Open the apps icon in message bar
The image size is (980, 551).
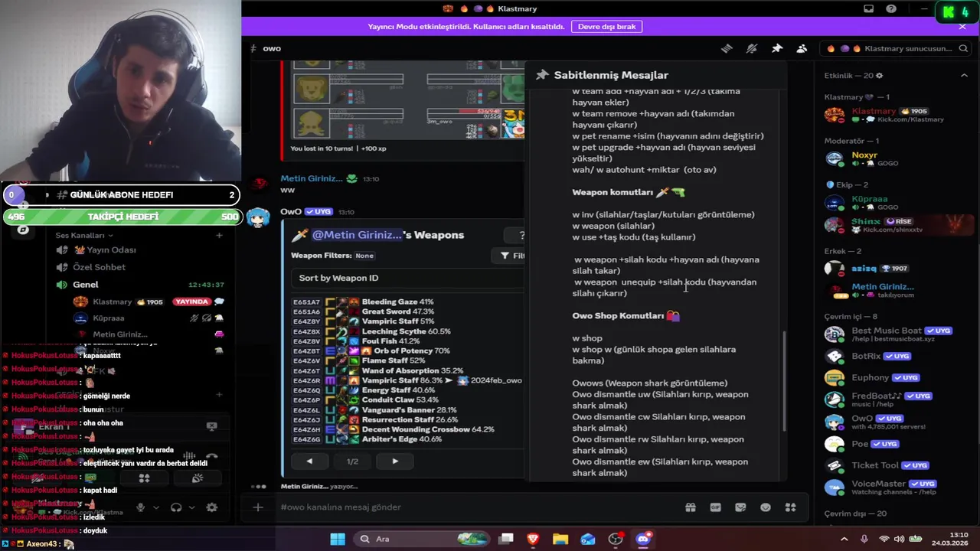[x=791, y=507]
